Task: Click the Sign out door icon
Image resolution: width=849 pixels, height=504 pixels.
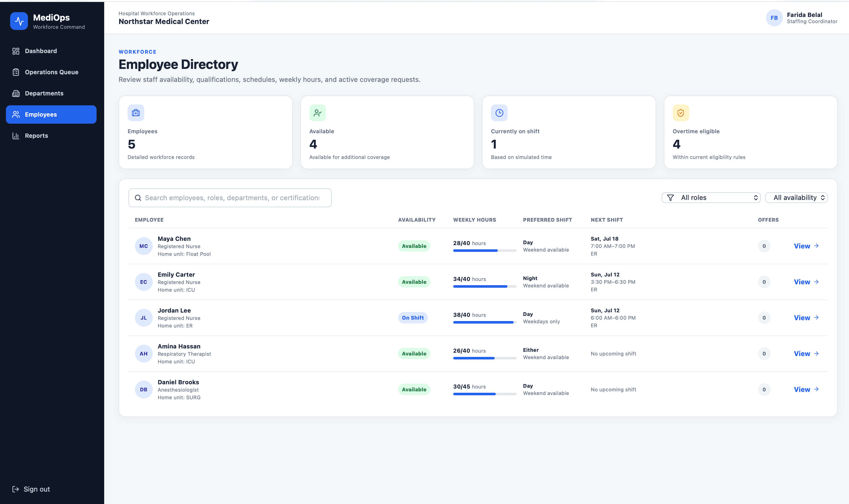Action: tap(16, 489)
